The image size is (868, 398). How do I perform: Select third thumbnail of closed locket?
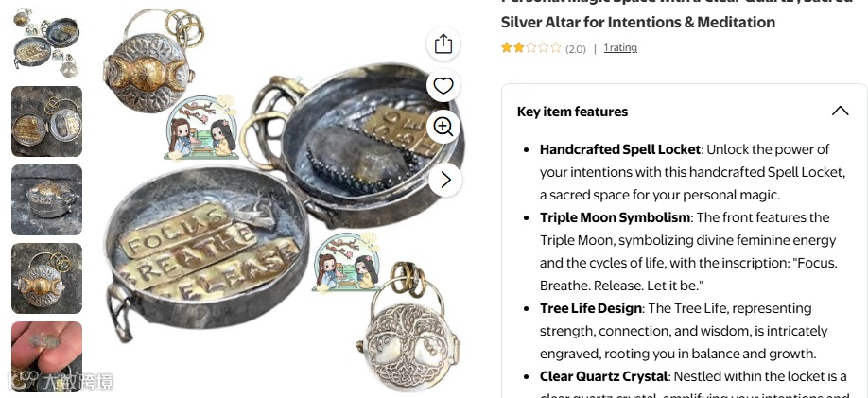pyautogui.click(x=46, y=199)
